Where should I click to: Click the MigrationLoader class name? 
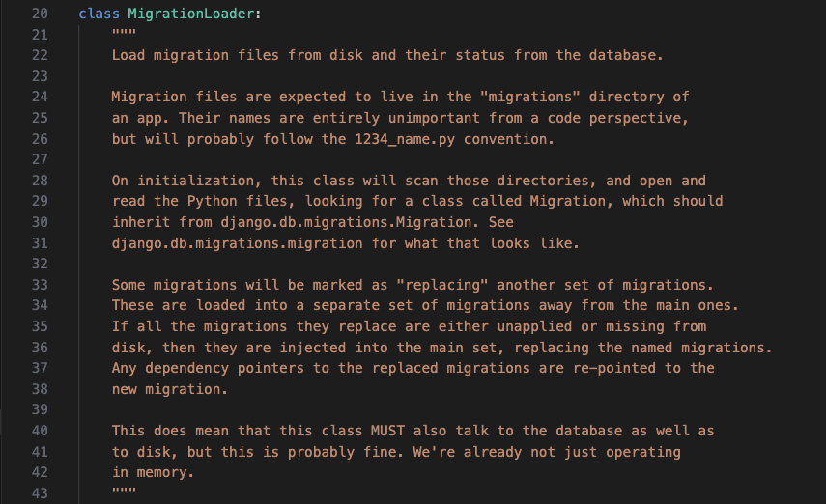(x=191, y=14)
